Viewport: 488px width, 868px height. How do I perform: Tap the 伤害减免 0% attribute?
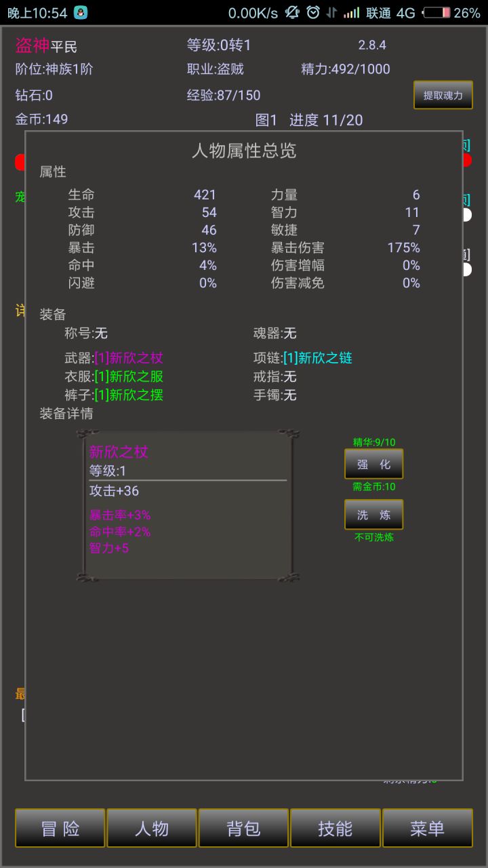(x=346, y=283)
